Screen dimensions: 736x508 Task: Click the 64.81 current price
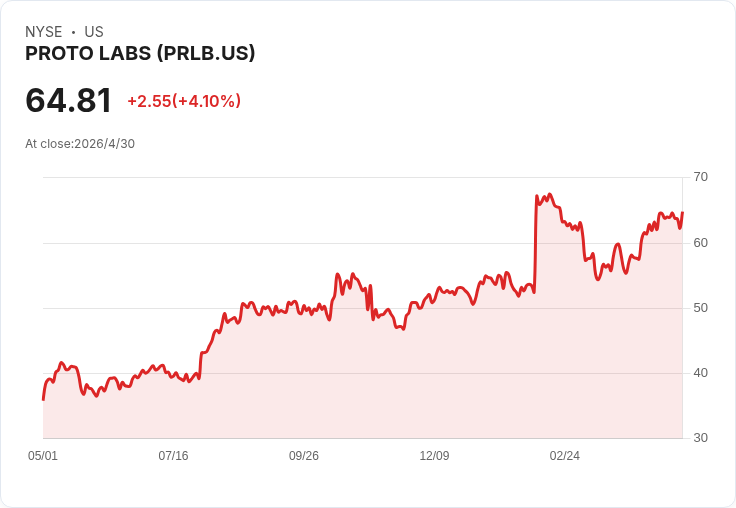click(68, 100)
